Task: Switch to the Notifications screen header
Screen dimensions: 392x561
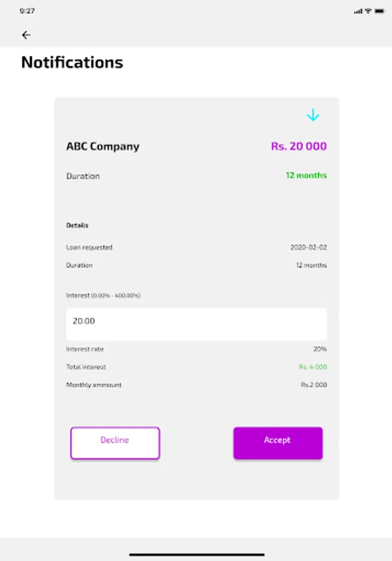Action: click(x=72, y=62)
